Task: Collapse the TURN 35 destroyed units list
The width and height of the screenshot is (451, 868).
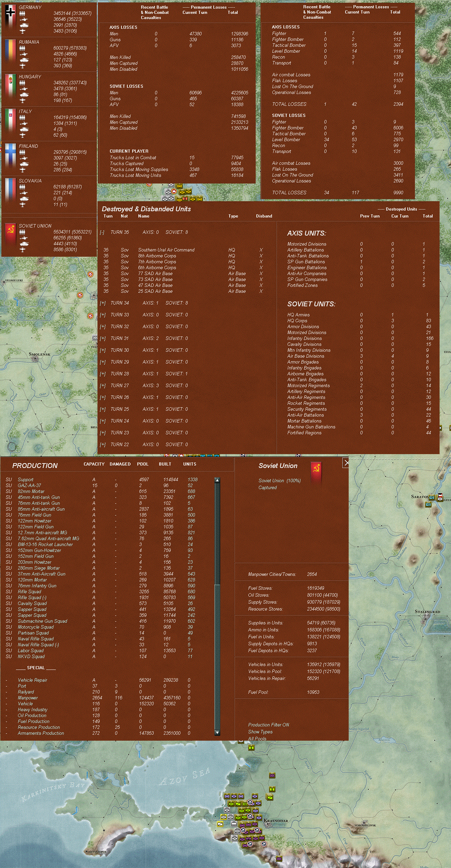Action: coord(102,232)
